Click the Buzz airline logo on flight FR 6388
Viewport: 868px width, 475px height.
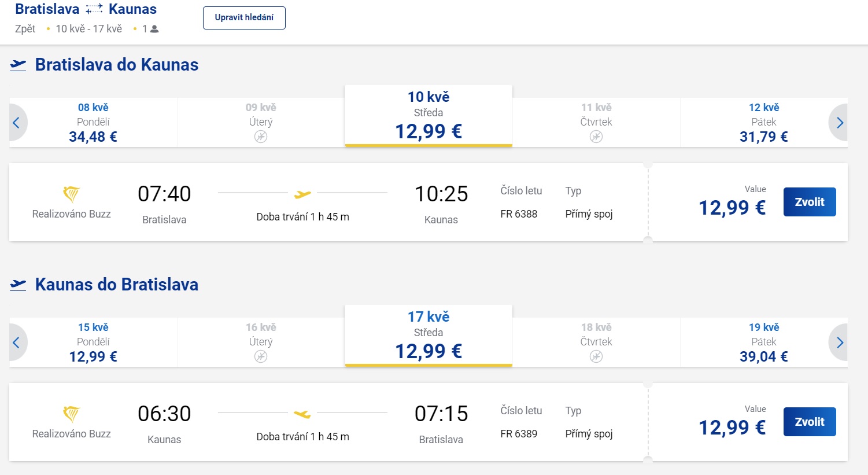tap(71, 193)
